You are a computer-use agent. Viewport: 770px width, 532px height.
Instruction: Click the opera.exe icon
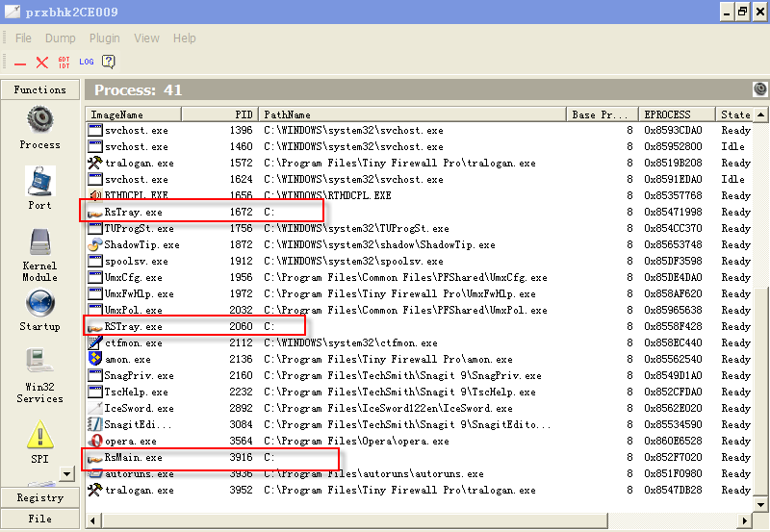[94, 441]
